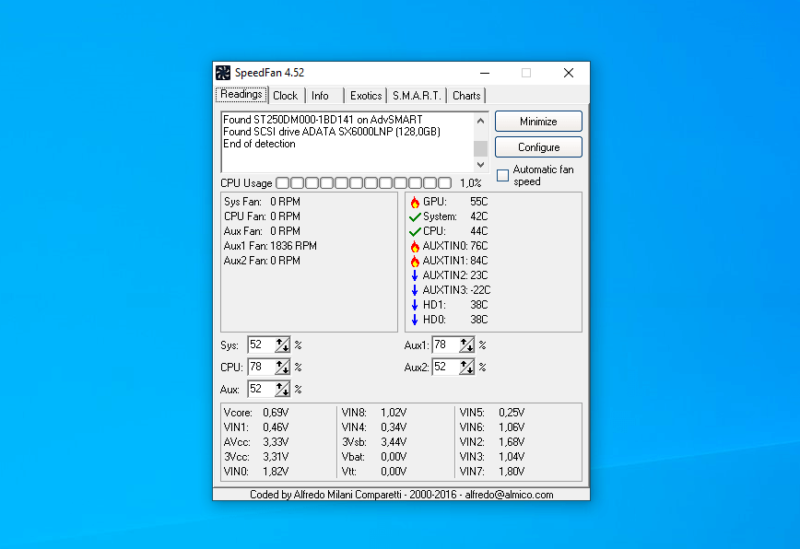Screen dimensions: 800x549
Task: Click the VIN2 1,68V voltage reading
Action: tap(492, 442)
